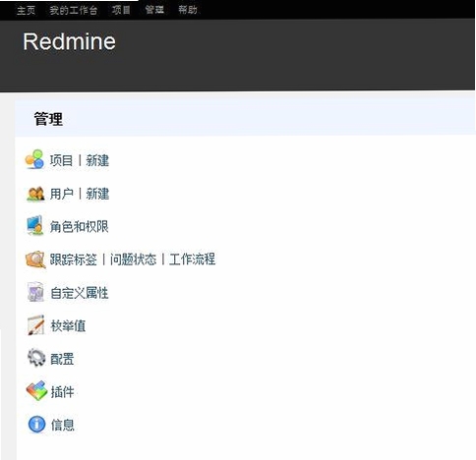The image size is (476, 460).
Task: Open 主页 in top menu
Action: (x=26, y=10)
